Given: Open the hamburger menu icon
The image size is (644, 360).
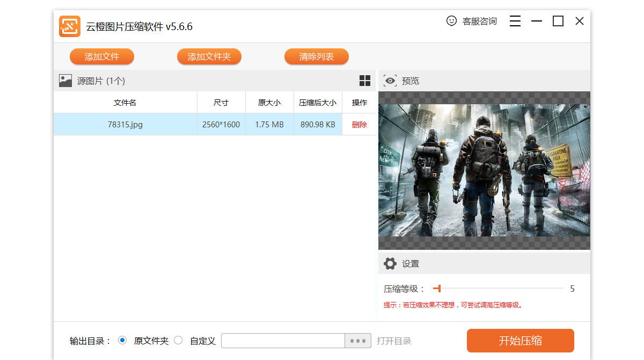Looking at the screenshot, I should point(515,21).
